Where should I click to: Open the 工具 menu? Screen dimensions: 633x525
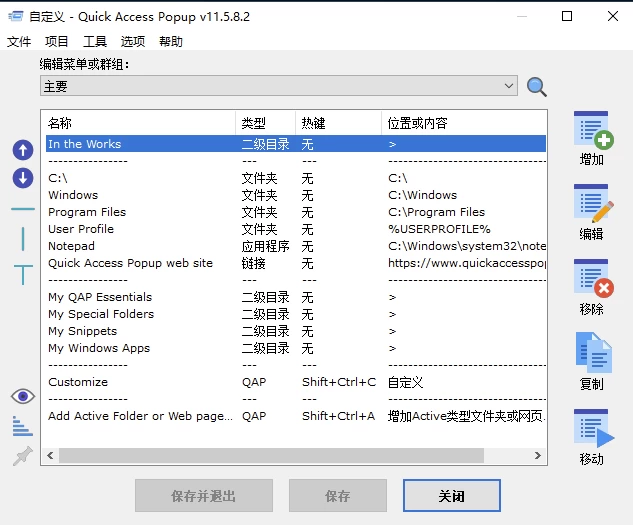pos(95,41)
